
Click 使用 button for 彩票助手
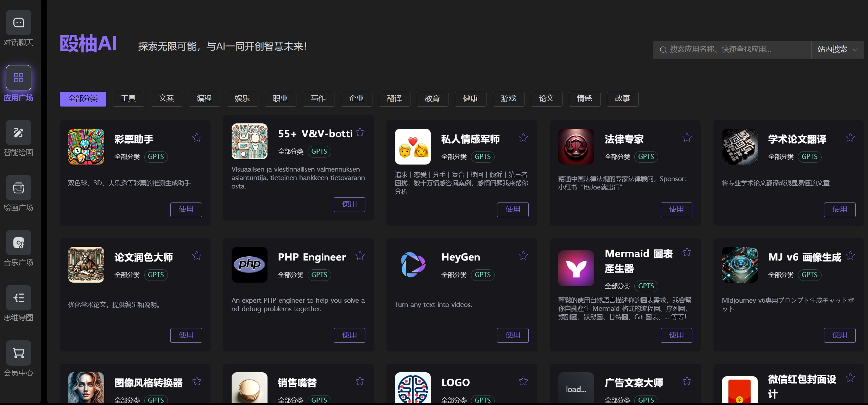tap(186, 210)
